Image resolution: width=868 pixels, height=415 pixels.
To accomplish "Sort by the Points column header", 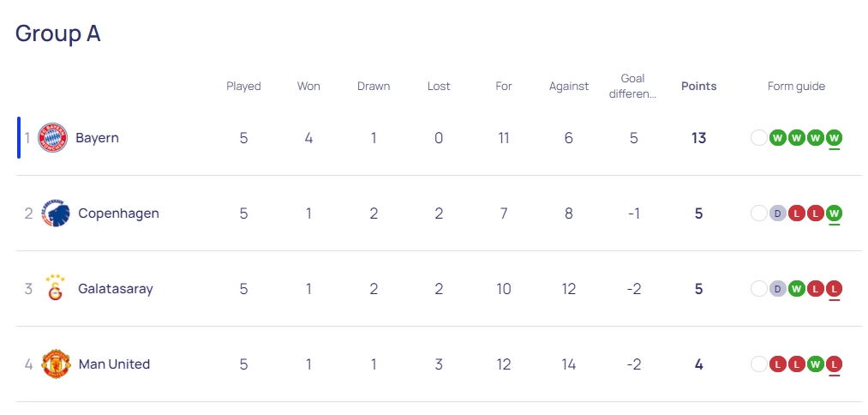I will coord(698,86).
